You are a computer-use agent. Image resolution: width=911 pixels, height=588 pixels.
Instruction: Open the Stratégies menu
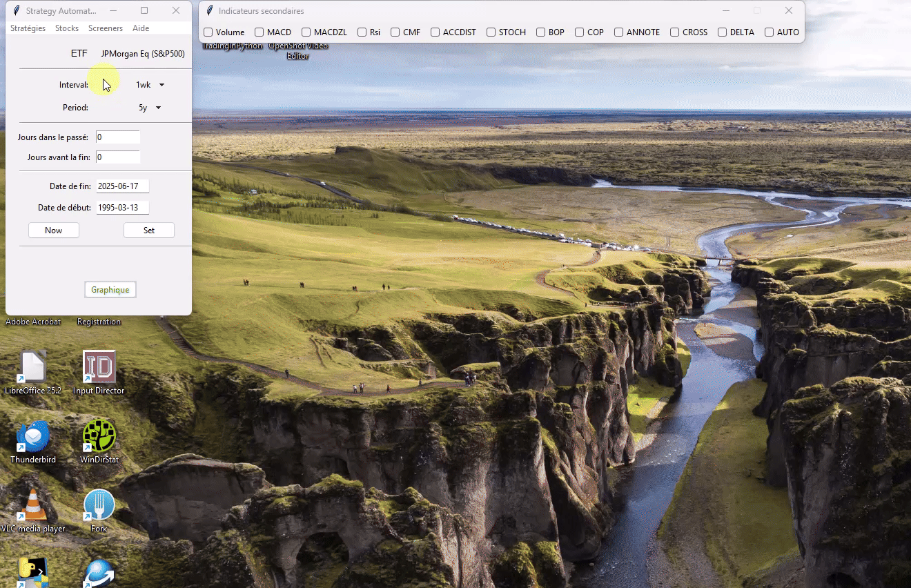pos(28,28)
